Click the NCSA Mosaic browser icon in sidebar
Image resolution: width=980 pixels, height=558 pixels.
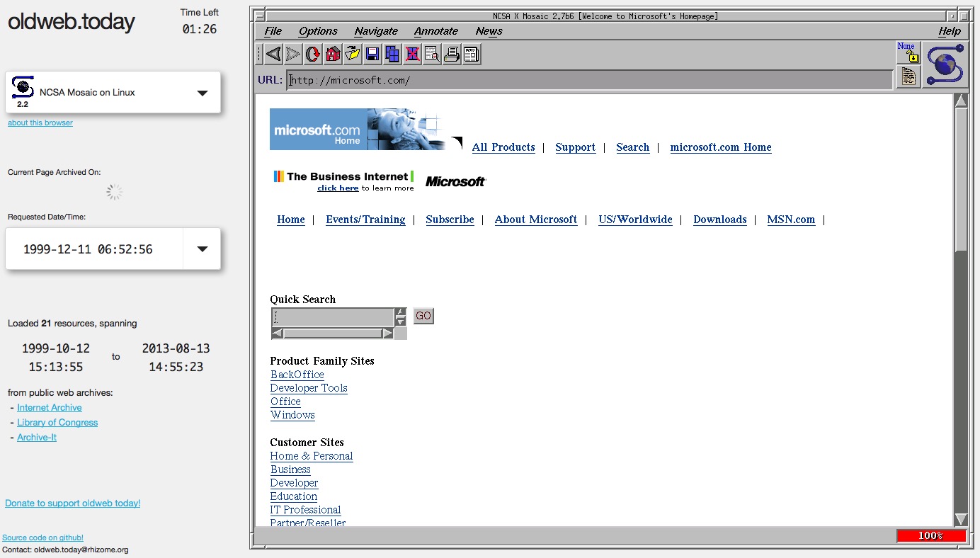(23, 87)
